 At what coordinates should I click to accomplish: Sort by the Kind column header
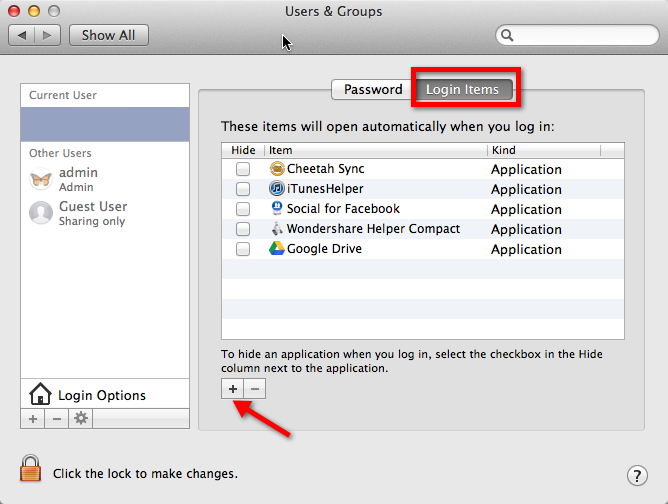(x=543, y=150)
